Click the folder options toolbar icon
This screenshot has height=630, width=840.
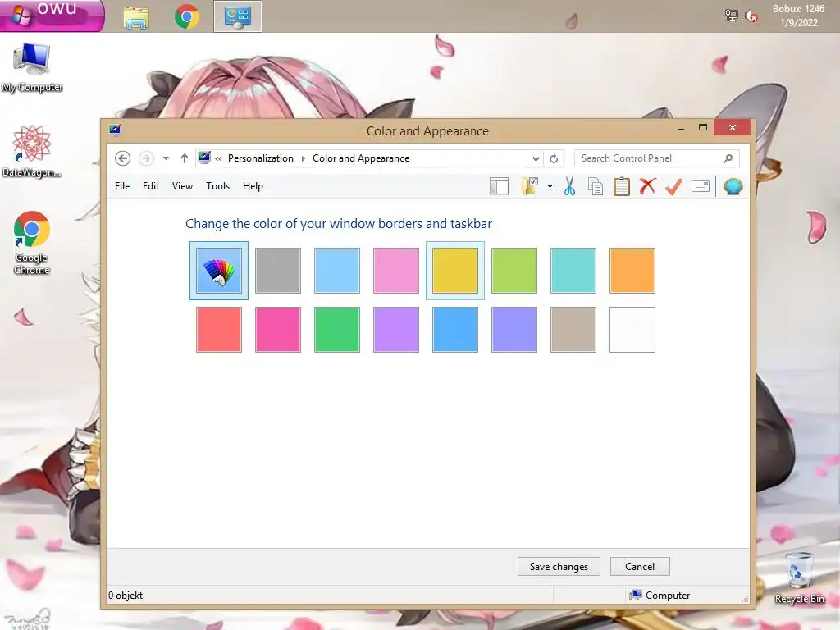coord(529,186)
